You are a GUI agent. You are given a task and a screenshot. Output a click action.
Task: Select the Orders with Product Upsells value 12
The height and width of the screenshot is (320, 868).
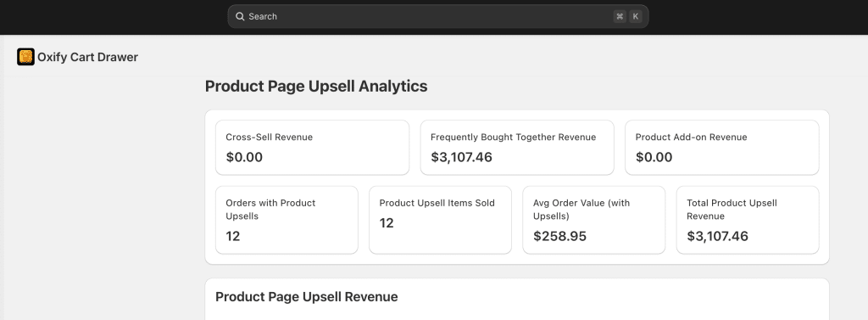233,236
